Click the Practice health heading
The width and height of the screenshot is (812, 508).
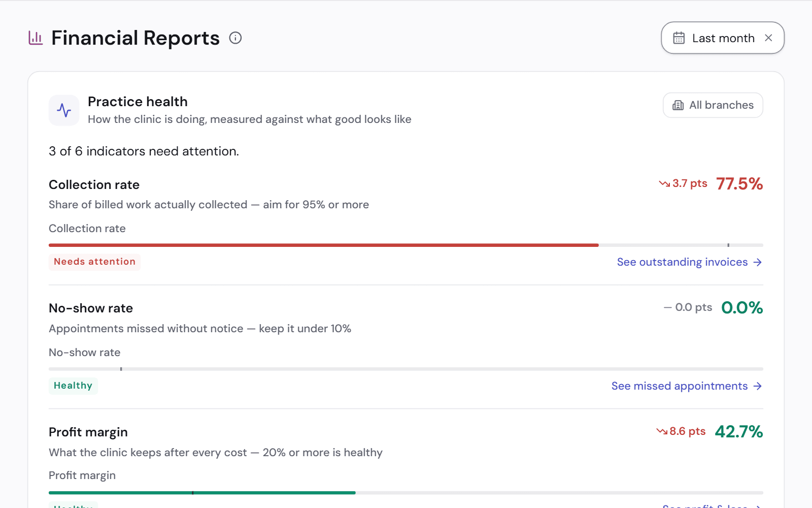[138, 102]
